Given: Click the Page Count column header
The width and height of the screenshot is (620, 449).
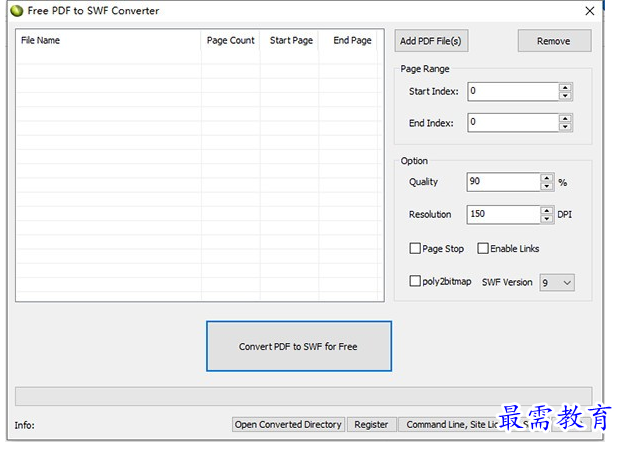Looking at the screenshot, I should 231,40.
